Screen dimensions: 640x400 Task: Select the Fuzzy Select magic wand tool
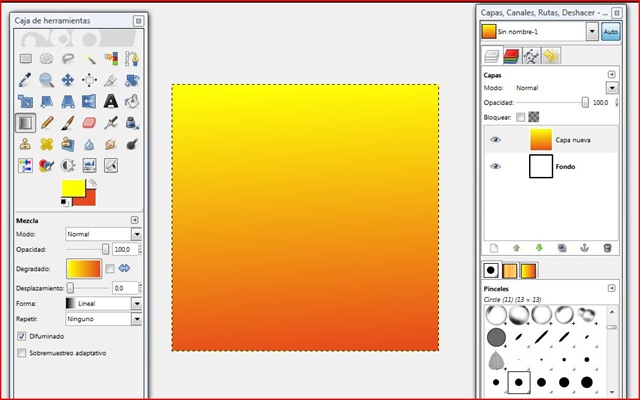(x=89, y=58)
